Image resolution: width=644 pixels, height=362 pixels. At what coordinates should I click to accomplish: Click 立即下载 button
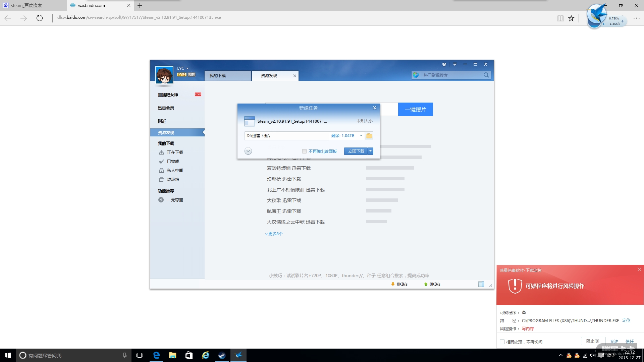pyautogui.click(x=356, y=151)
